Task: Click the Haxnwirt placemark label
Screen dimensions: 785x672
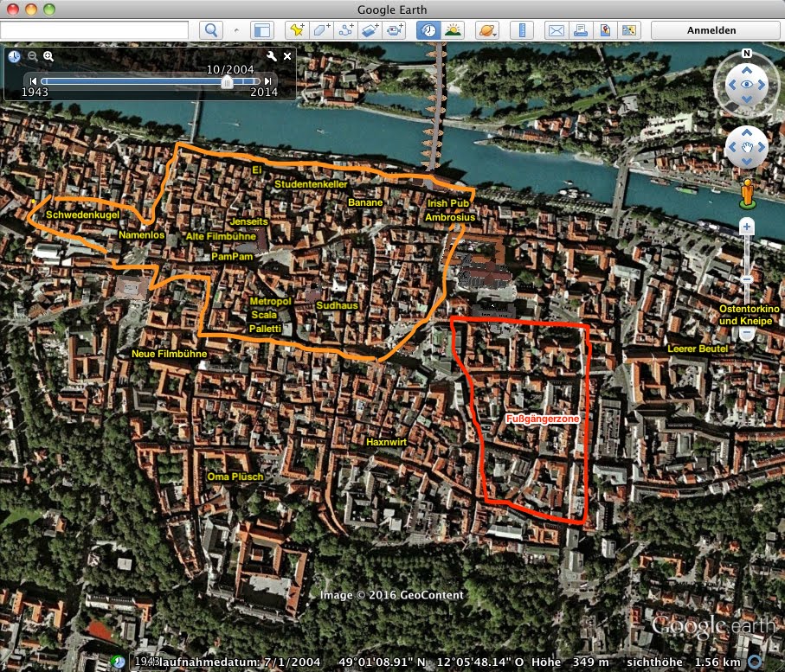Action: click(x=387, y=442)
